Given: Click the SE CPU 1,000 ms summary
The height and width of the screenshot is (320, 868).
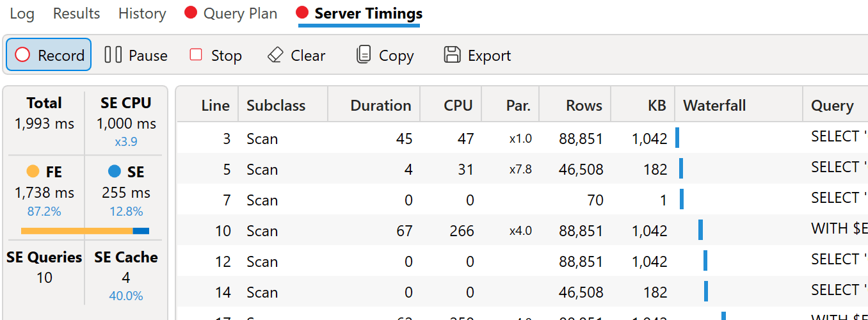Looking at the screenshot, I should [x=126, y=113].
